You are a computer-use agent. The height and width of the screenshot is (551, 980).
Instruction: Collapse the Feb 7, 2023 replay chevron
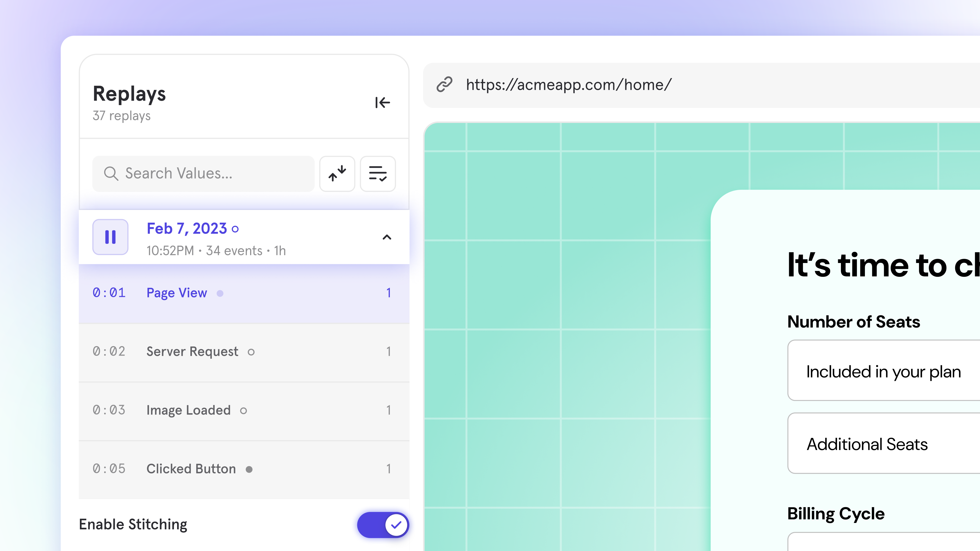coord(387,237)
